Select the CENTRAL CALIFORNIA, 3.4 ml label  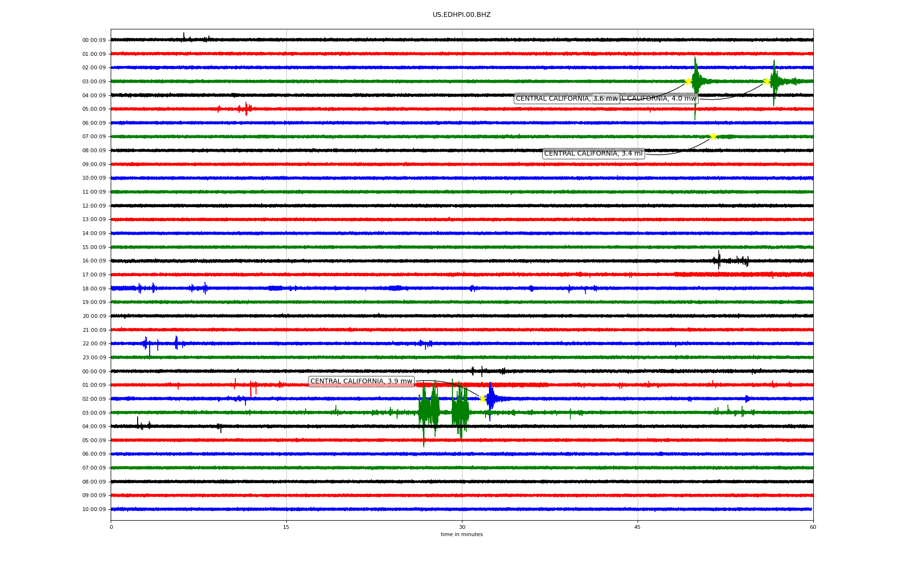[x=593, y=154]
